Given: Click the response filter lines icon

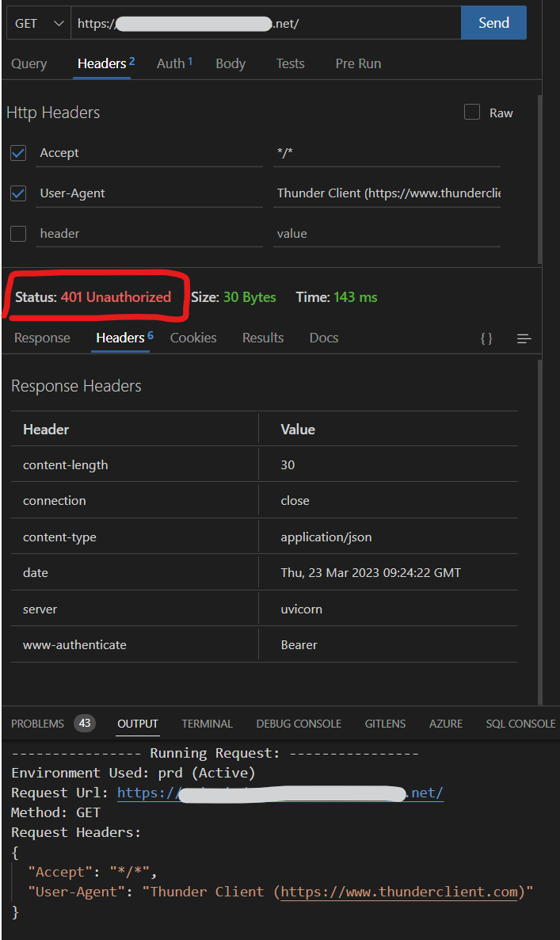Looking at the screenshot, I should coord(524,338).
